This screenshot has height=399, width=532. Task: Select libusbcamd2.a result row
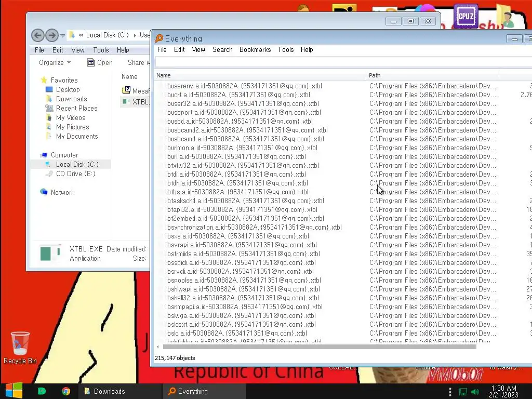pyautogui.click(x=246, y=130)
